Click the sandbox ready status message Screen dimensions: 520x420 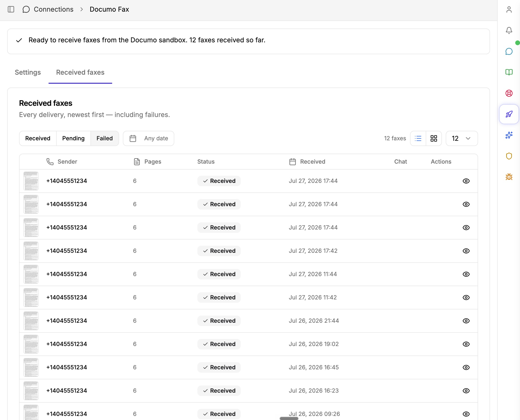pos(147,40)
